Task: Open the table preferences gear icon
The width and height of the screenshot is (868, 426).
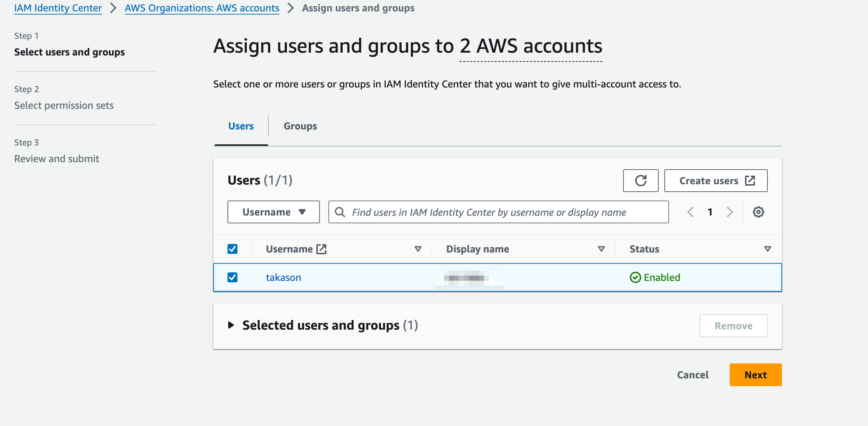Action: click(x=758, y=212)
